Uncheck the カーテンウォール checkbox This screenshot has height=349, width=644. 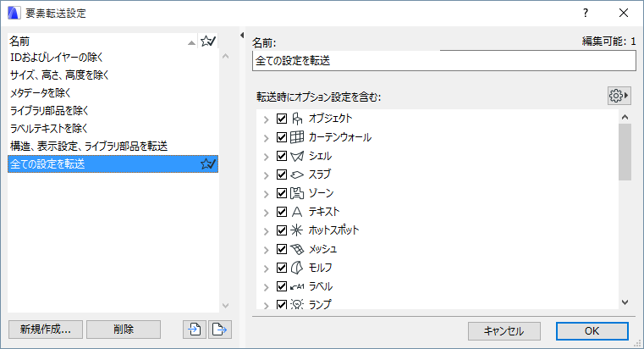tap(281, 137)
